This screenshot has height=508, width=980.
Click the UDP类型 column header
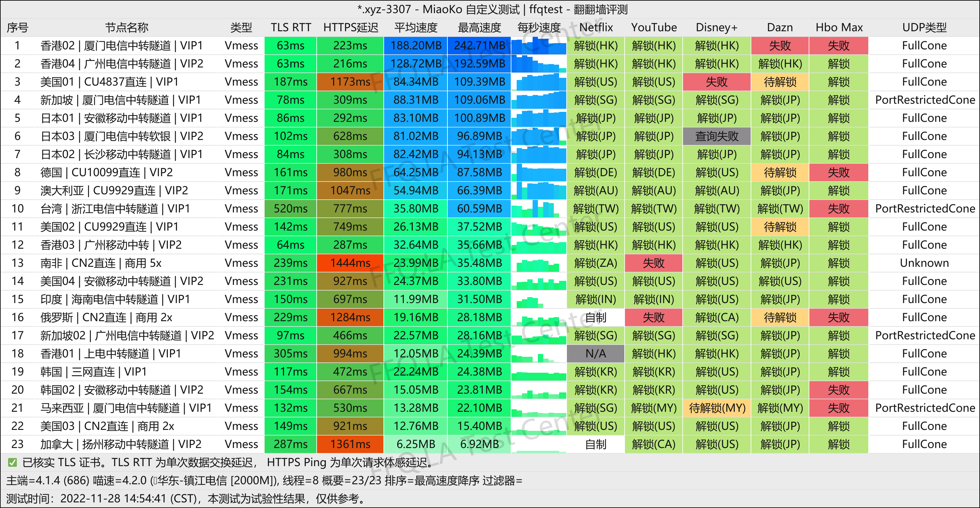924,27
